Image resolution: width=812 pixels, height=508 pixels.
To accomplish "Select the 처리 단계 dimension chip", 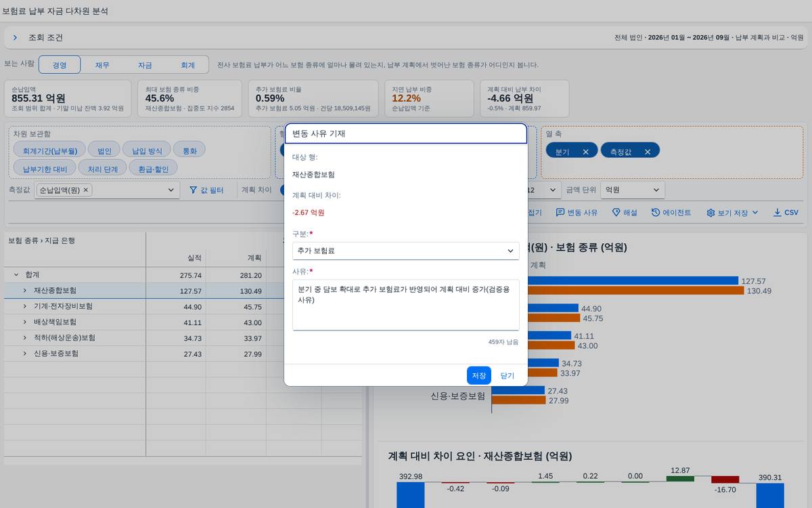I will click(102, 168).
